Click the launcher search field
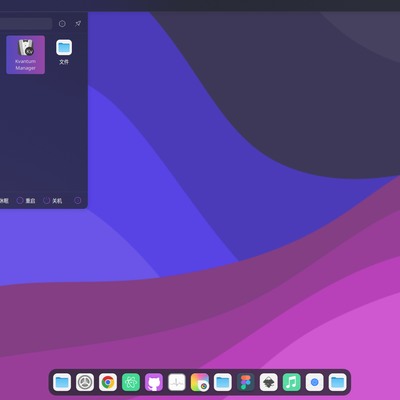 tap(26, 24)
